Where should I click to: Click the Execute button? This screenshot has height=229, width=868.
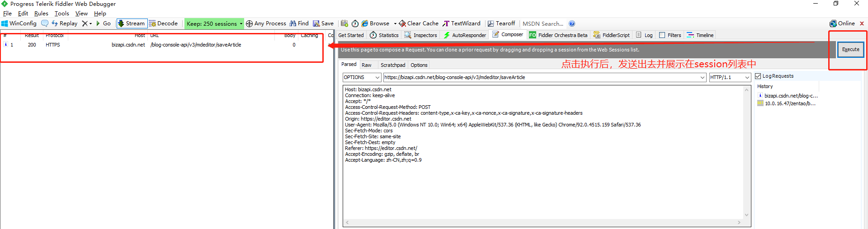850,50
